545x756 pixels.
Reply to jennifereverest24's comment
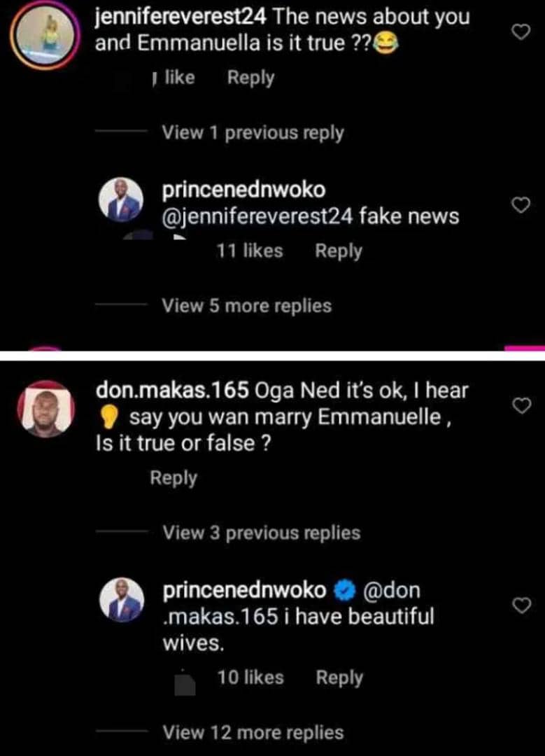pyautogui.click(x=250, y=78)
